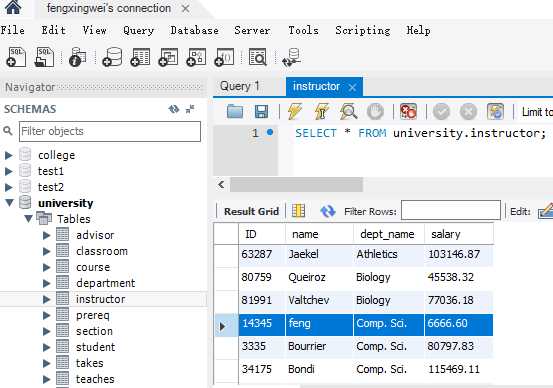Click the Filter Rows input box

(451, 211)
